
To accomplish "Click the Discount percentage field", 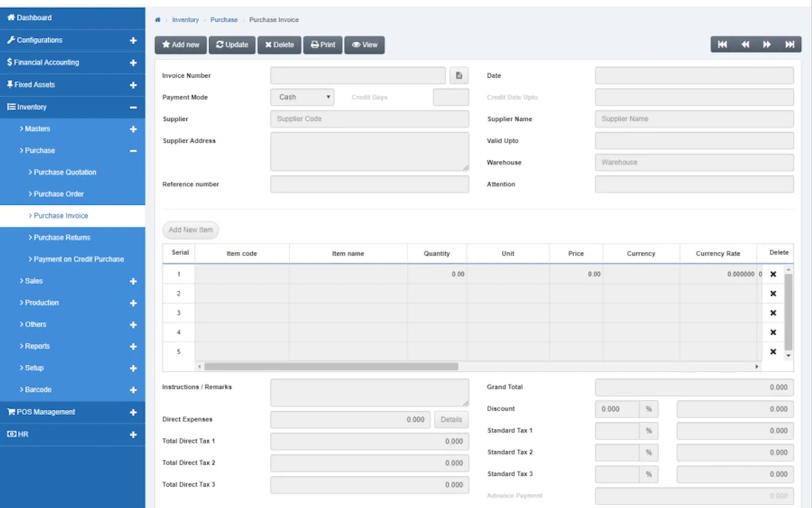I will click(617, 409).
